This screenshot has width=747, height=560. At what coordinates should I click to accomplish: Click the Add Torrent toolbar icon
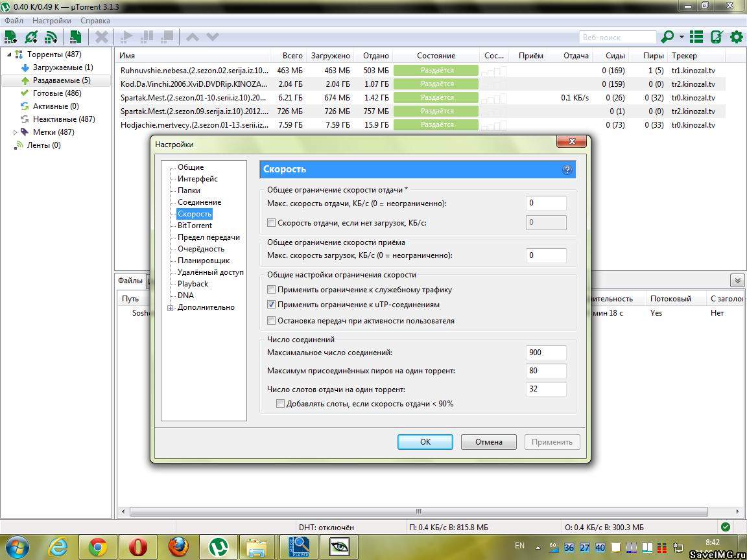click(10, 37)
